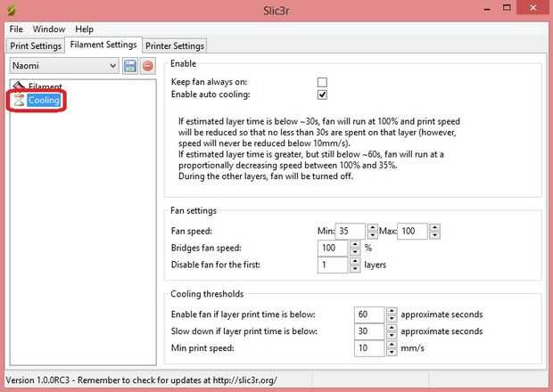Switch to the Filament Settings tab

103,45
